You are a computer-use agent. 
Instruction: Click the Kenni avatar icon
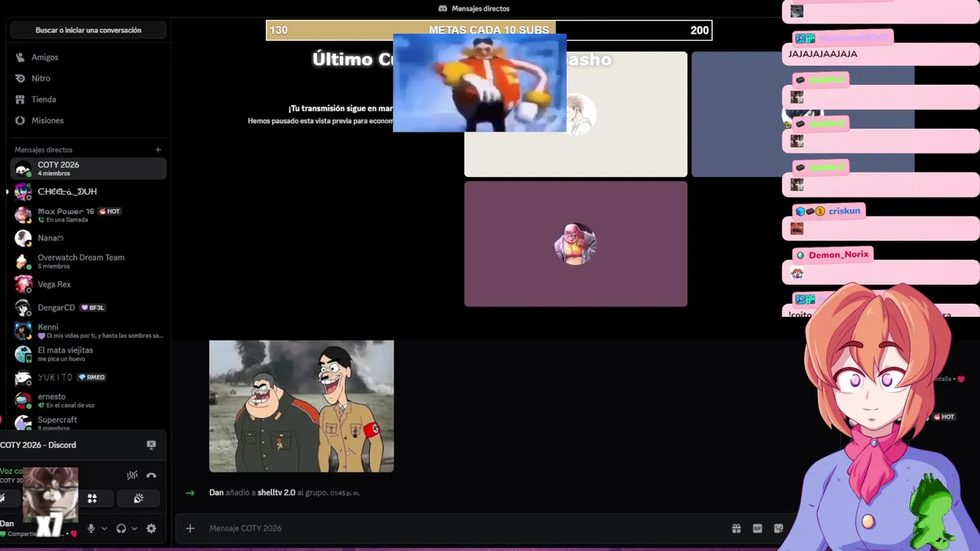24,331
